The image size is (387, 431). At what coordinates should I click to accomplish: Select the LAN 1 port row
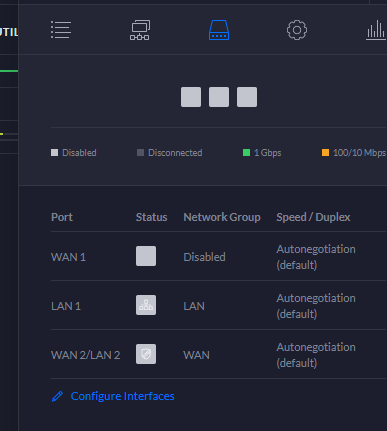click(x=218, y=305)
